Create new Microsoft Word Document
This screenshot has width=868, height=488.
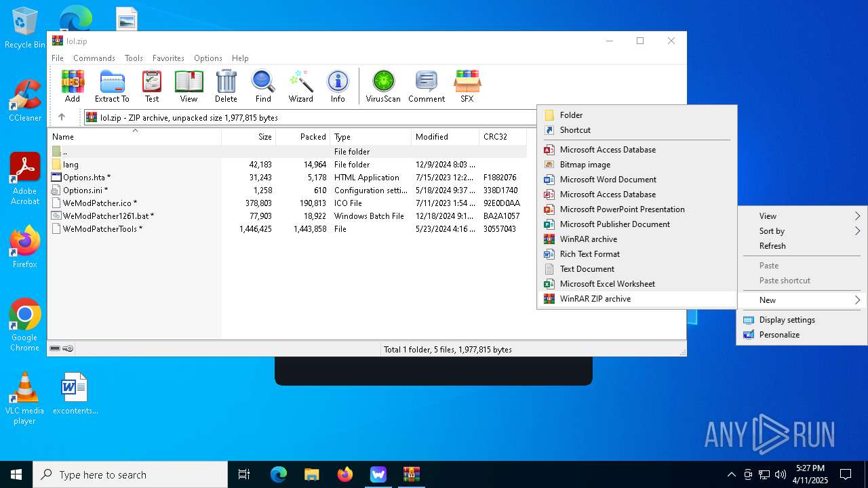point(637,180)
